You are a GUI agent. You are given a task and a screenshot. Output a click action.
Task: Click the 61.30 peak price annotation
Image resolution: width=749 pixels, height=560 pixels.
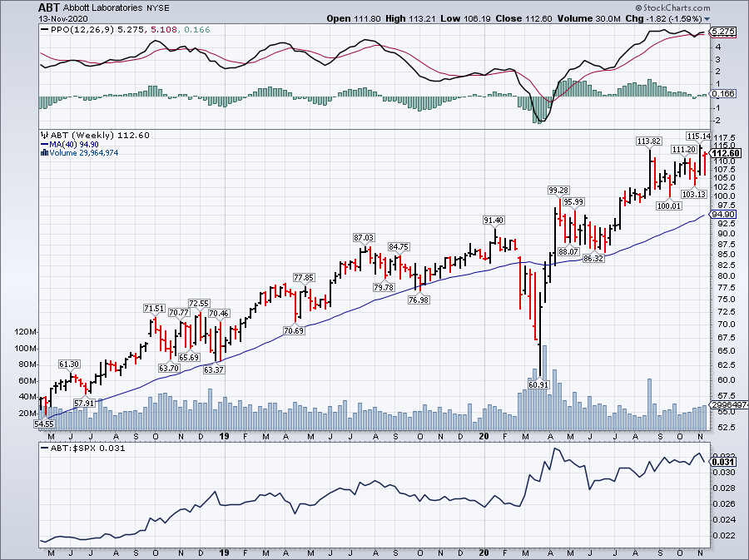tap(69, 364)
